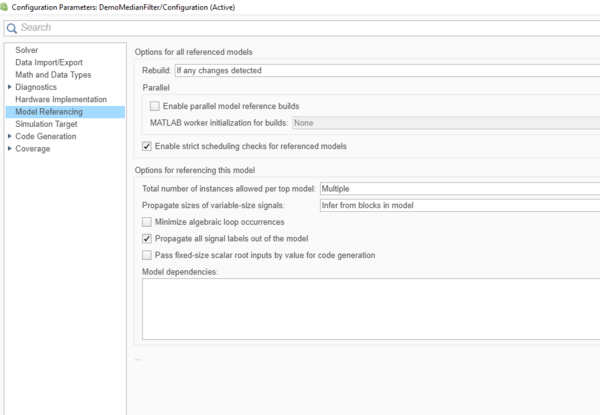Open Math and Data Types pane
The width and height of the screenshot is (600, 415).
click(53, 74)
